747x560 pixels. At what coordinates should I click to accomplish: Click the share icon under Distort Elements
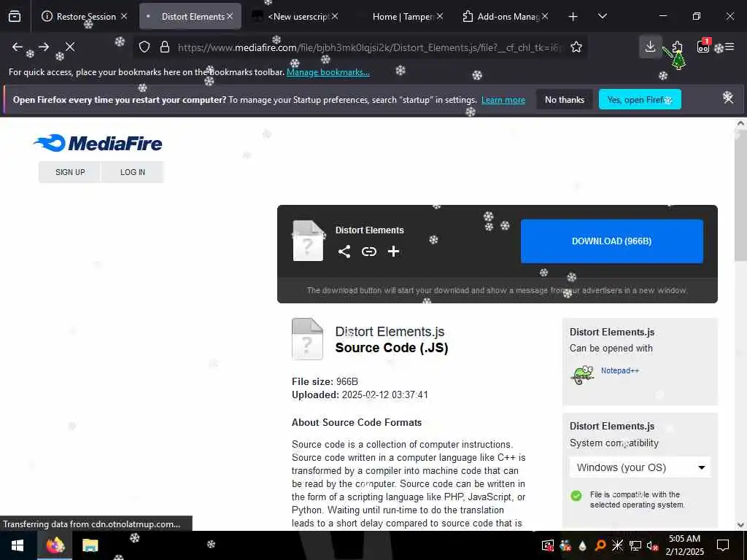pos(344,252)
